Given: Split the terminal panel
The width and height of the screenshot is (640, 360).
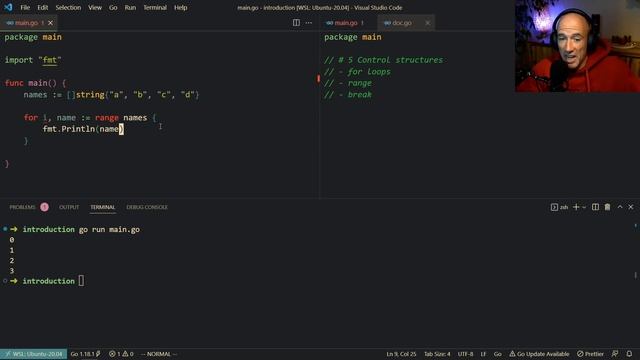Looking at the screenshot, I should [596, 207].
